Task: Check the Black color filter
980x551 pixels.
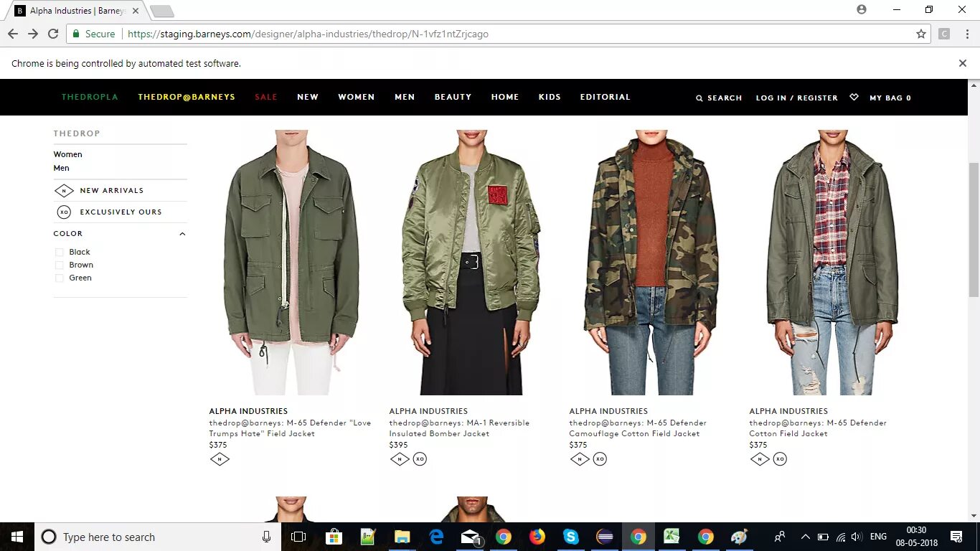Action: [60, 252]
